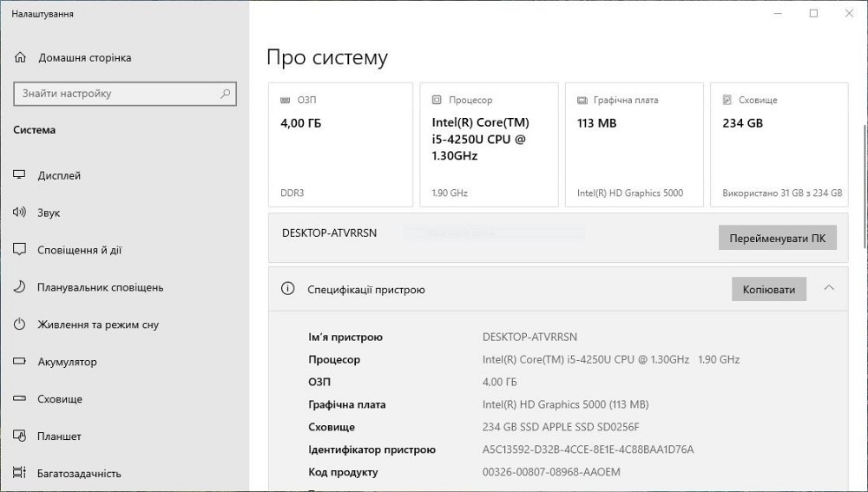Screen dimensions: 868x492
Task: Go to Планшет settings
Action: pyautogui.click(x=59, y=436)
